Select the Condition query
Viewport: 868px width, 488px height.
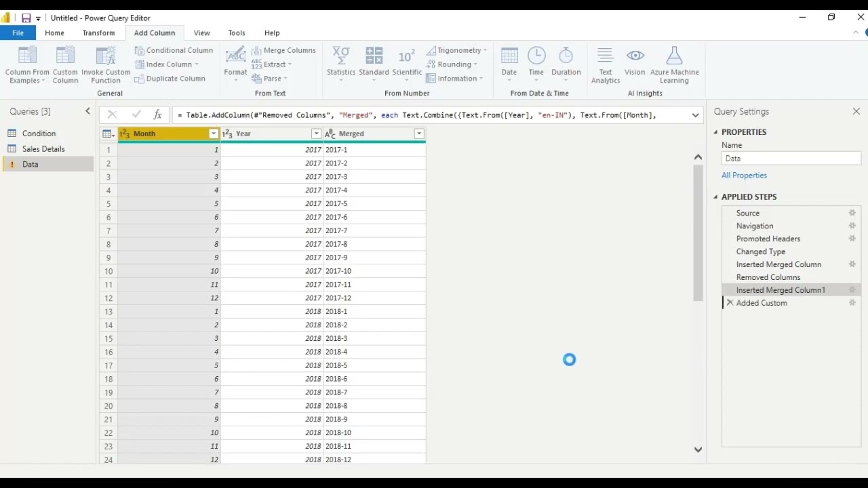39,134
